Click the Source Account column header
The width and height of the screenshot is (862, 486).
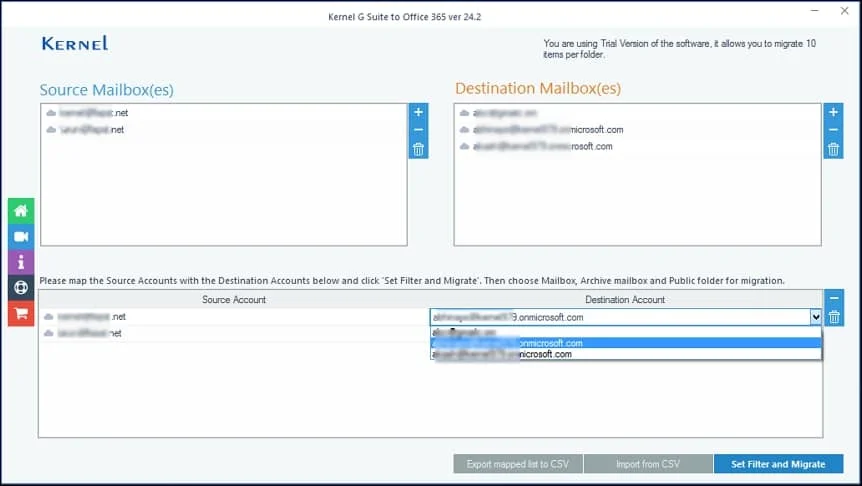234,300
